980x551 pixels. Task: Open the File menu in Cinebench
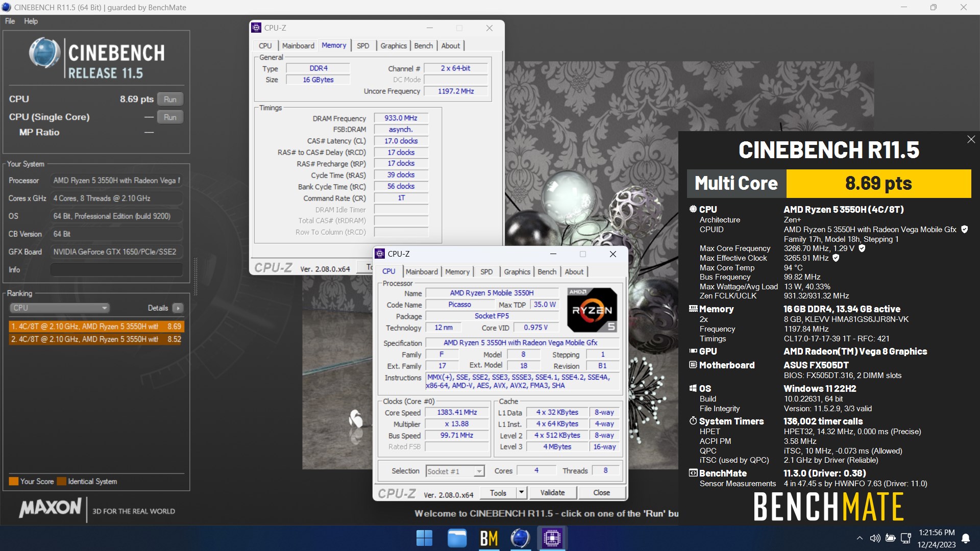[x=10, y=21]
